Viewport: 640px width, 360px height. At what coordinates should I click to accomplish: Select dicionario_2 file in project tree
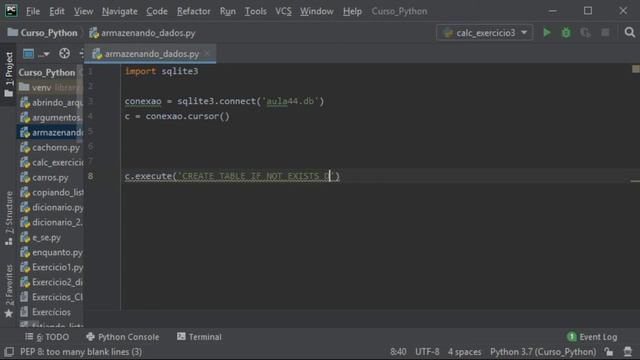pyautogui.click(x=51, y=222)
